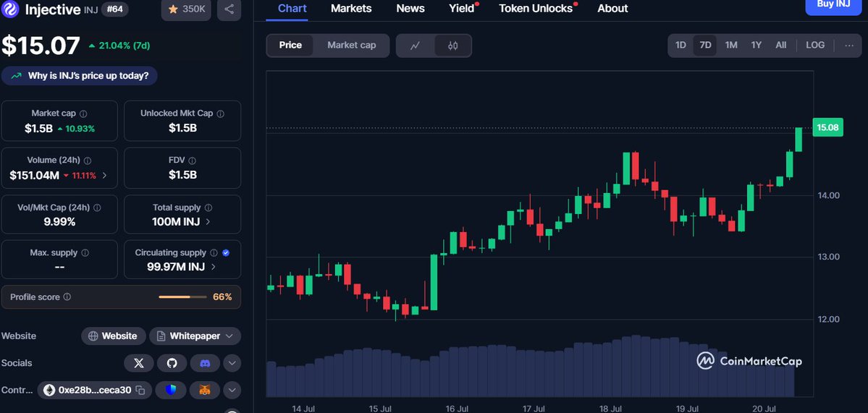868x413 pixels.
Task: Click the 18 Jul date axis label
Action: [x=610, y=409]
